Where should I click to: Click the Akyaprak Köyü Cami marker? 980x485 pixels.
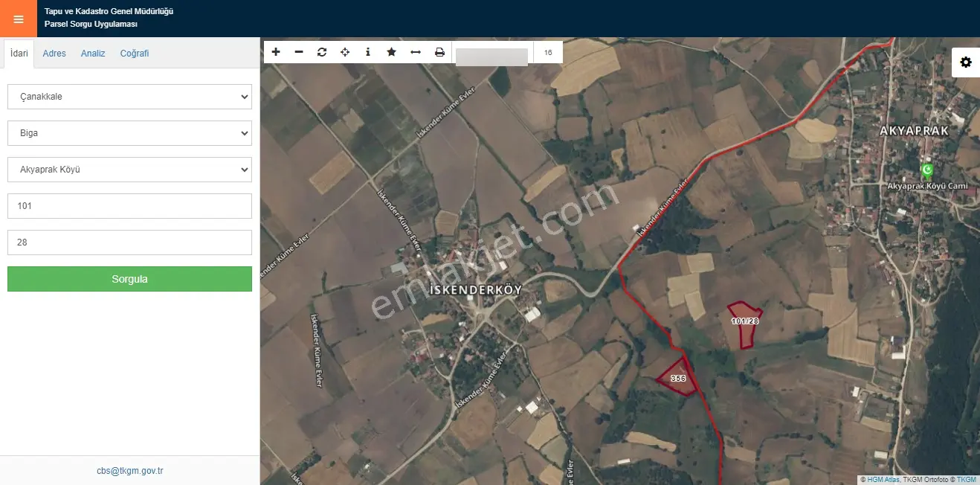[926, 170]
